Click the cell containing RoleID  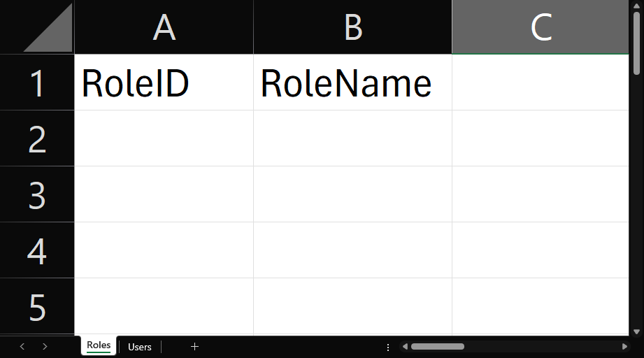pyautogui.click(x=164, y=83)
